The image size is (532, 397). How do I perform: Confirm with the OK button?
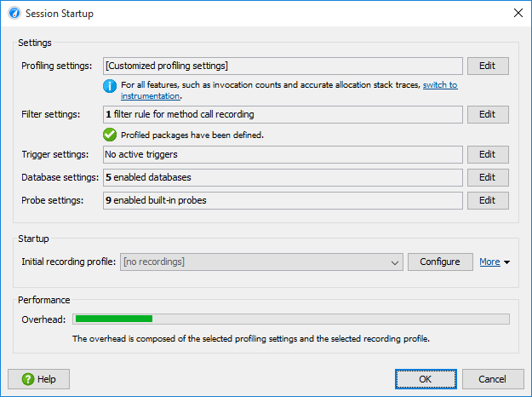(426, 379)
